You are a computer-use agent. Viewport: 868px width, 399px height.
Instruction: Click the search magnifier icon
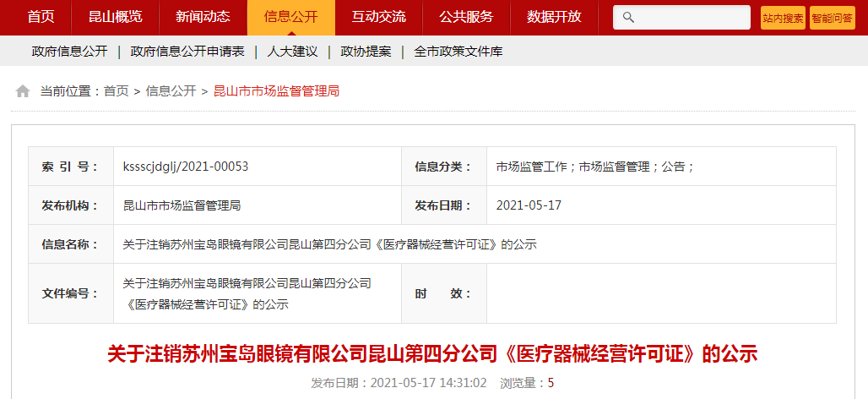click(x=629, y=17)
